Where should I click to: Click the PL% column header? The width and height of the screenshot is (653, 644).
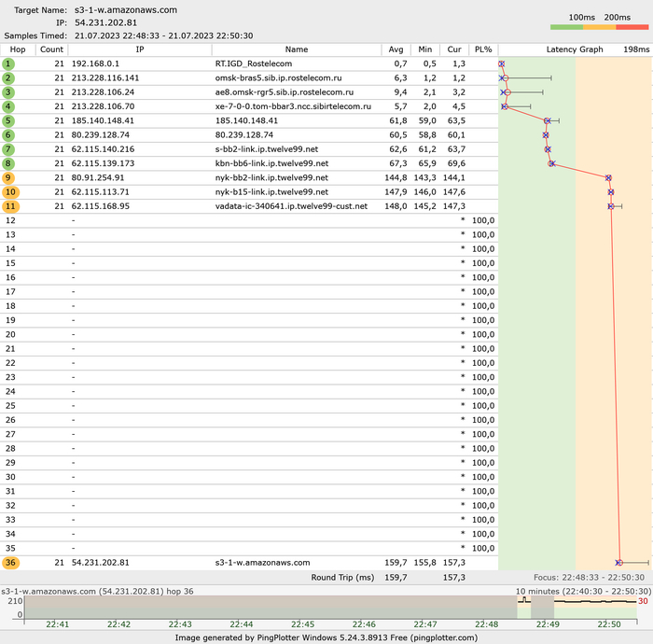coord(482,49)
